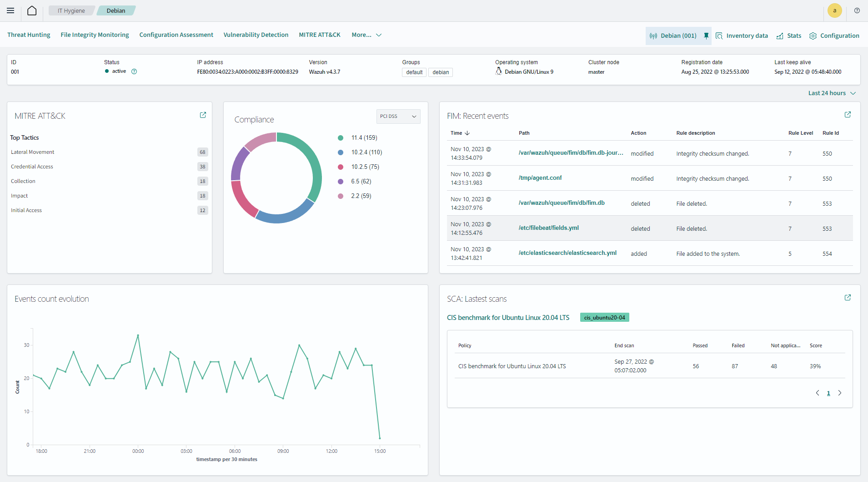Click the Score value 39%
Image resolution: width=868 pixels, height=482 pixels.
[815, 366]
